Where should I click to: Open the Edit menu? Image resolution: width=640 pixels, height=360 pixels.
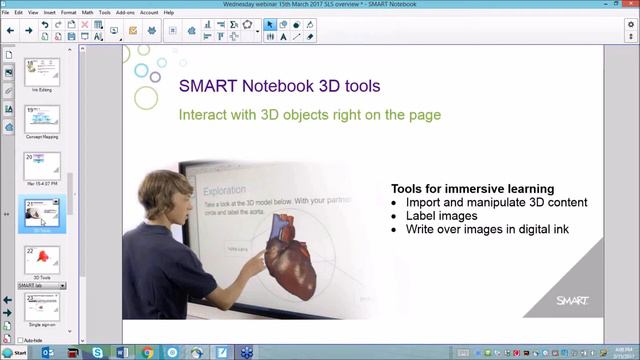19,13
